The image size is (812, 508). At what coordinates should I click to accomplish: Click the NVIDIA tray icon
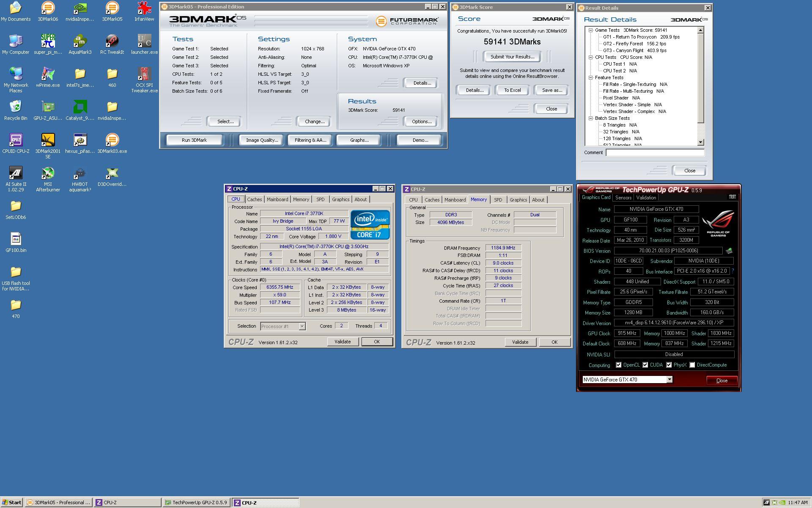point(782,503)
